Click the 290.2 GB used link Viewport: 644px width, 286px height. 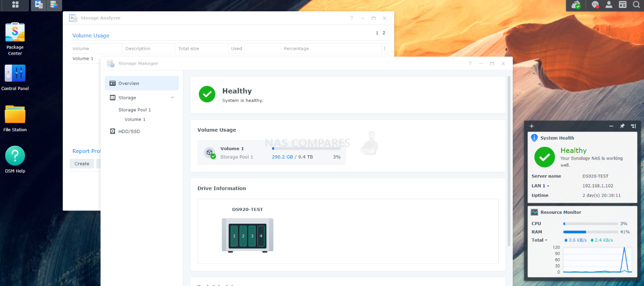pyautogui.click(x=282, y=157)
